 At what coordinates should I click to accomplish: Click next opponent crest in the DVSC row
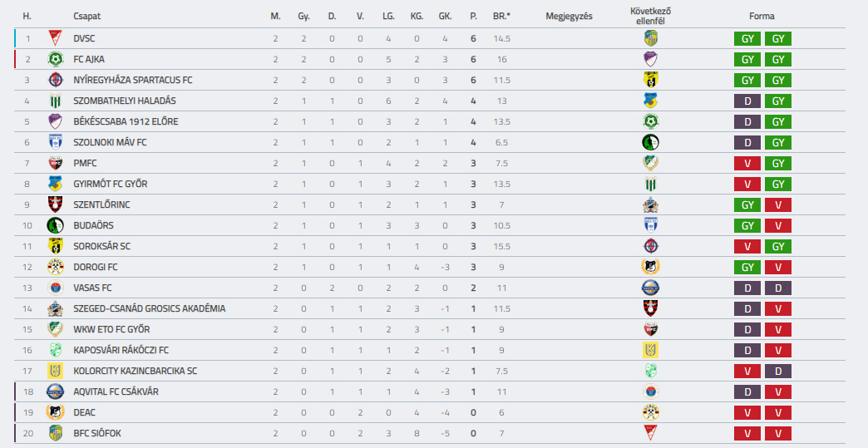[650, 38]
